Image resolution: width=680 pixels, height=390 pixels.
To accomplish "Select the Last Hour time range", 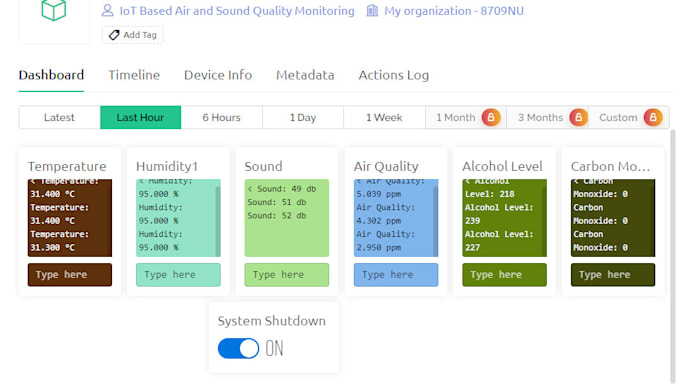I will pos(141,117).
